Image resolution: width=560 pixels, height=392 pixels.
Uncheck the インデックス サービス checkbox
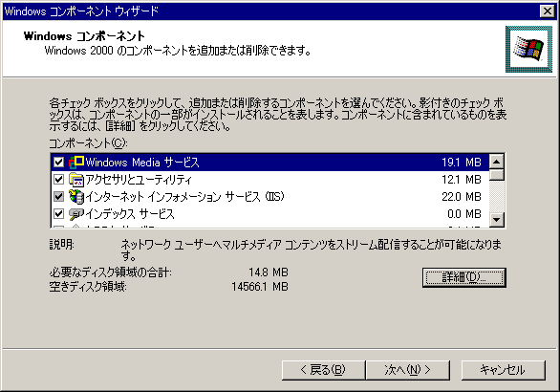(58, 214)
